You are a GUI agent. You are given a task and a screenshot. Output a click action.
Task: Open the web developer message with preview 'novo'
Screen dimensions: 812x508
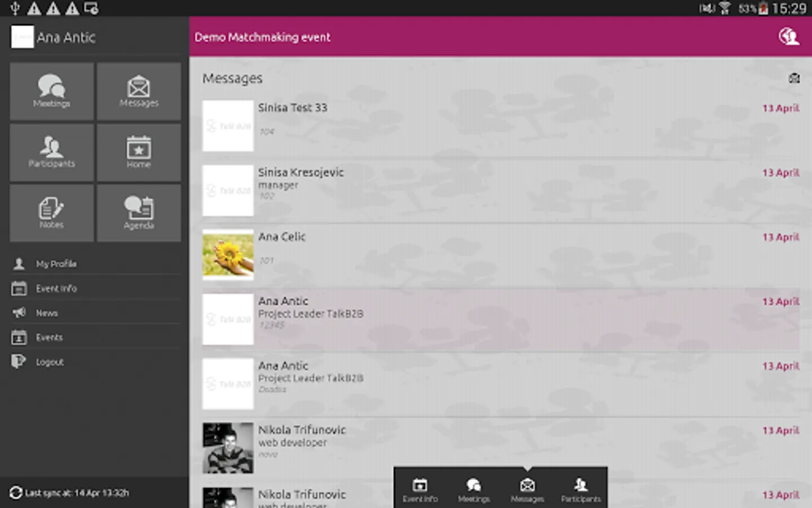(x=501, y=448)
